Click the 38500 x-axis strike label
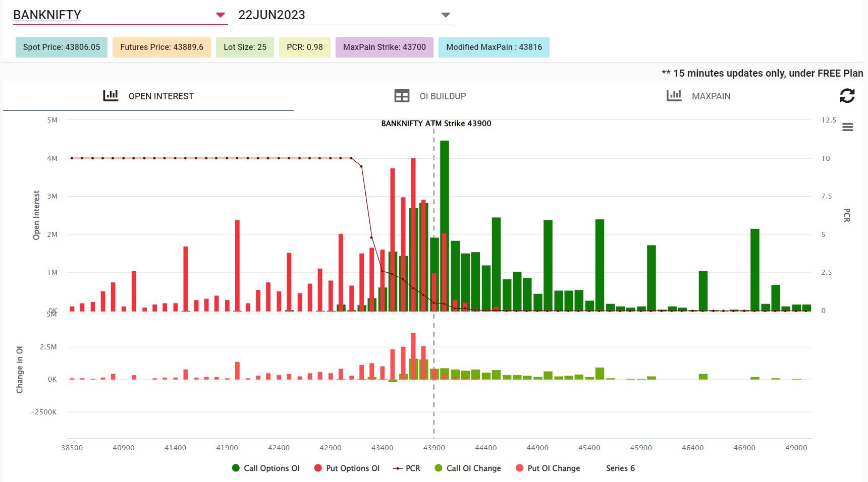Screen dimensions: 868x482 pos(72,448)
